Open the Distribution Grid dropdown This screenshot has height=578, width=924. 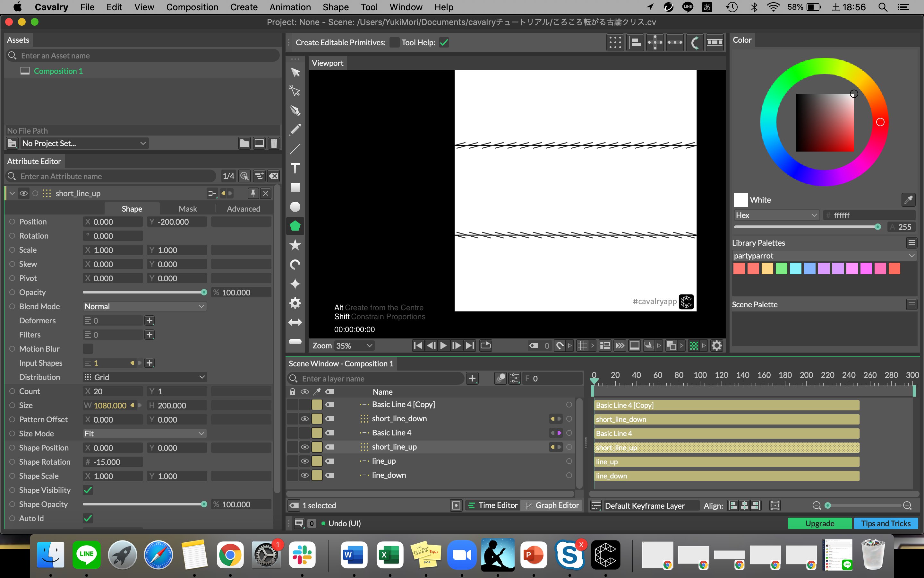click(x=145, y=377)
